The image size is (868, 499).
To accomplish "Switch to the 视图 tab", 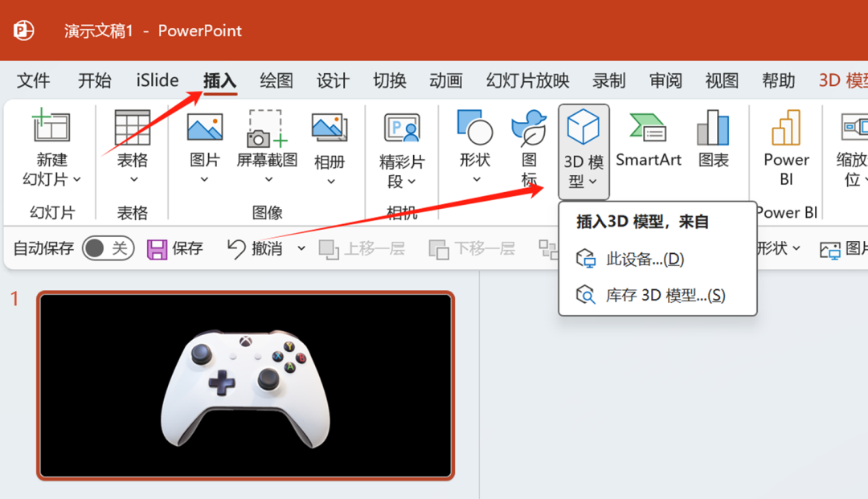I will tap(722, 81).
